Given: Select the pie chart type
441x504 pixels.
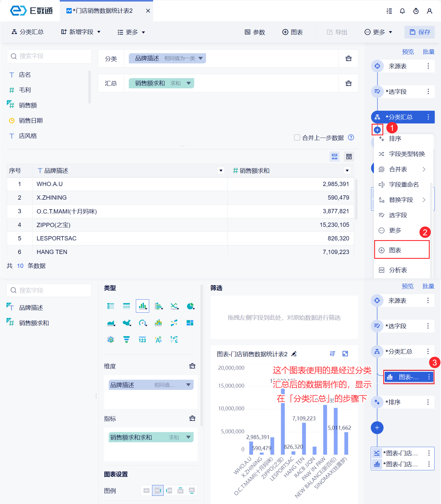Looking at the screenshot, I should point(190,306).
